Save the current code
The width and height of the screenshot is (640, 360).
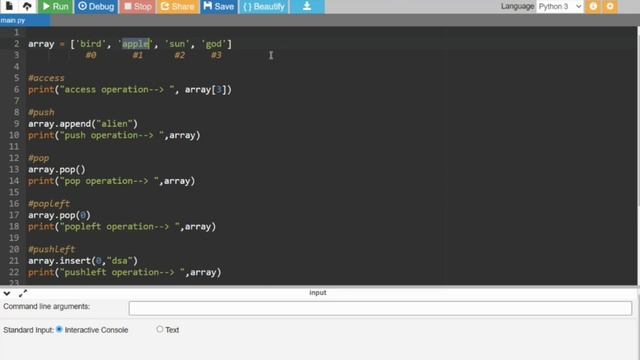(218, 7)
